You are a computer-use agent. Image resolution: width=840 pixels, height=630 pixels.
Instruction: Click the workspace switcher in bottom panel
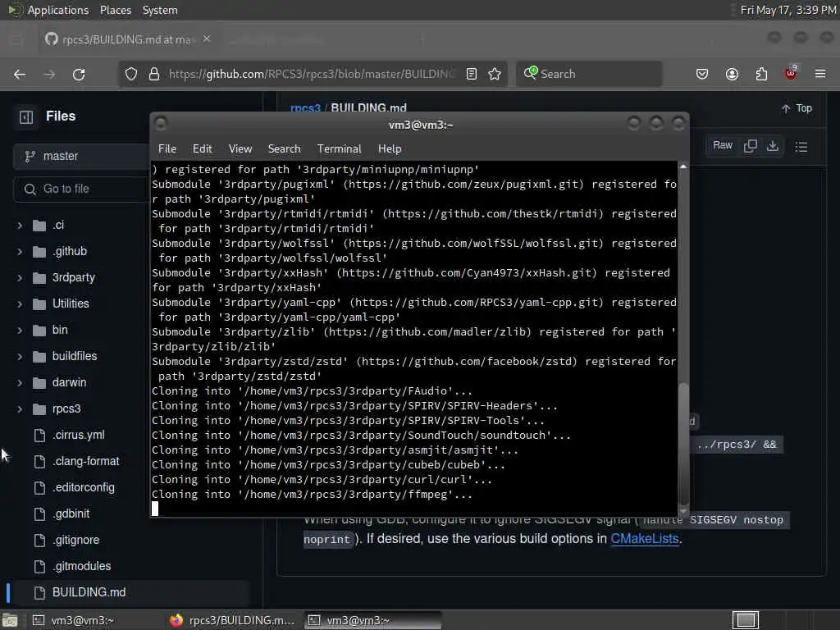(745, 620)
